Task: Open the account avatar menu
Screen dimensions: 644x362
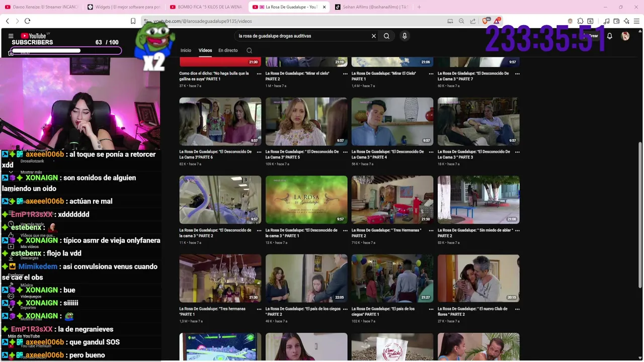Action: point(625,36)
